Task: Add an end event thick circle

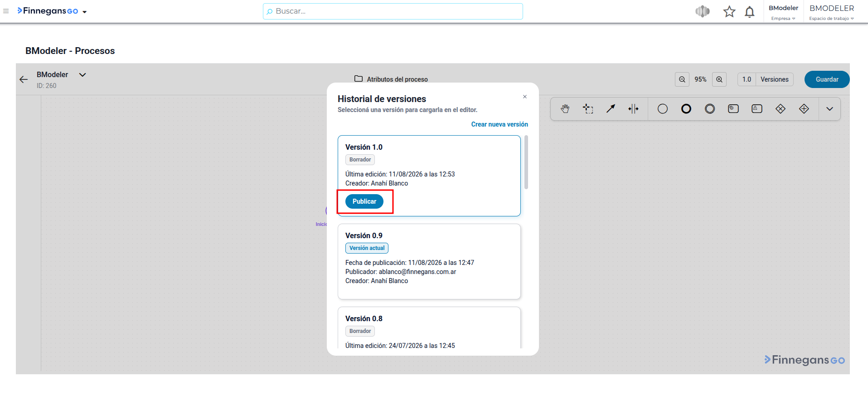Action: 686,109
